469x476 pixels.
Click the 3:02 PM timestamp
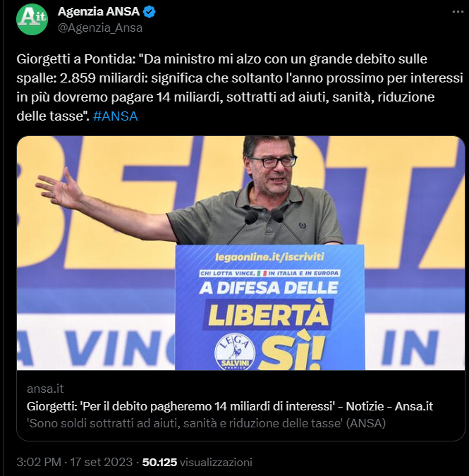pos(39,462)
